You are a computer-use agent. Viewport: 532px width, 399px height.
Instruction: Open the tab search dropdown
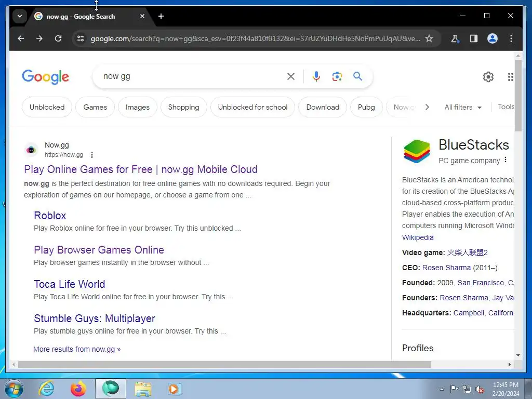pyautogui.click(x=20, y=16)
